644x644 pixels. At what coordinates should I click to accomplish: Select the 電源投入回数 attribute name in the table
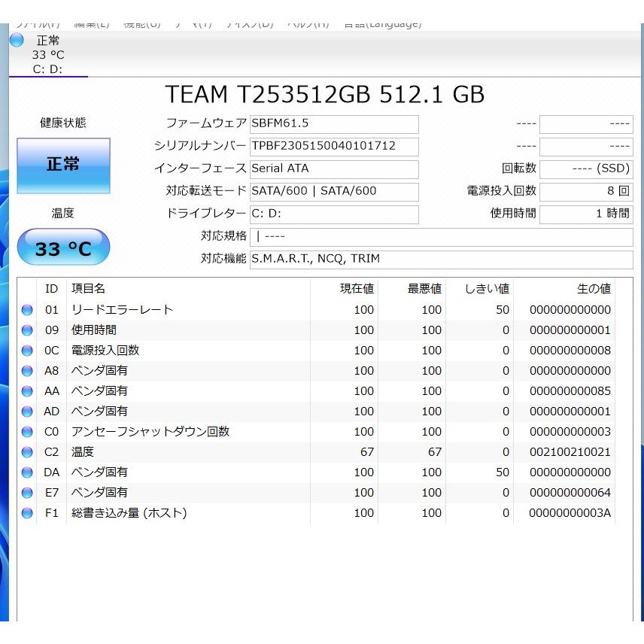tap(105, 351)
